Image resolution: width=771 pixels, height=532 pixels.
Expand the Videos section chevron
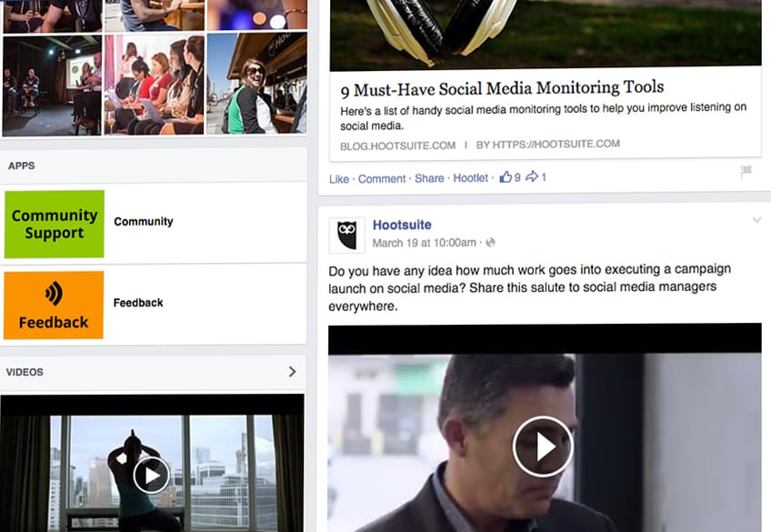pyautogui.click(x=292, y=372)
